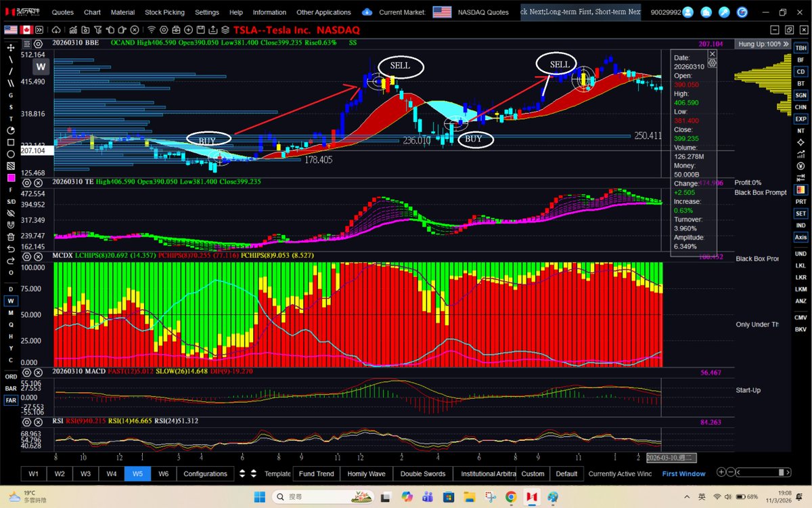
Task: Click the home icon in title bar
Action: point(706,12)
